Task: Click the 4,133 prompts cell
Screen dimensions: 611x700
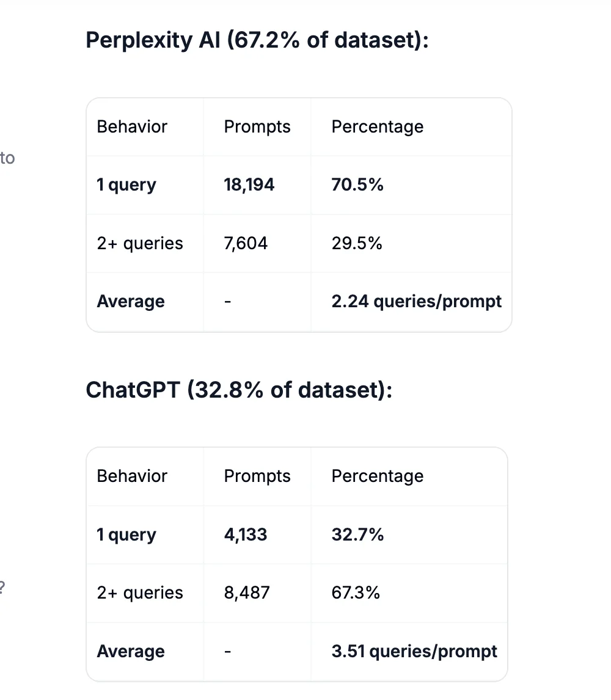Action: [x=246, y=535]
